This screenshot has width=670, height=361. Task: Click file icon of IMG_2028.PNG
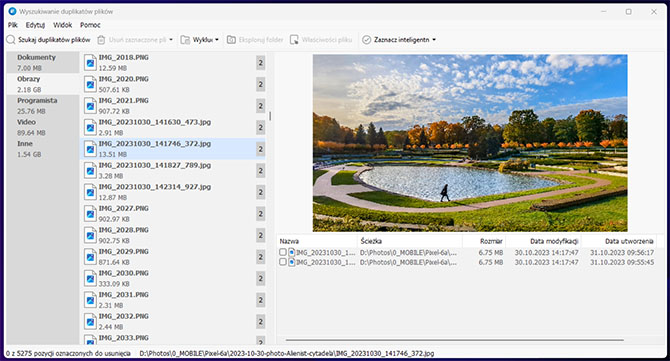(90, 235)
